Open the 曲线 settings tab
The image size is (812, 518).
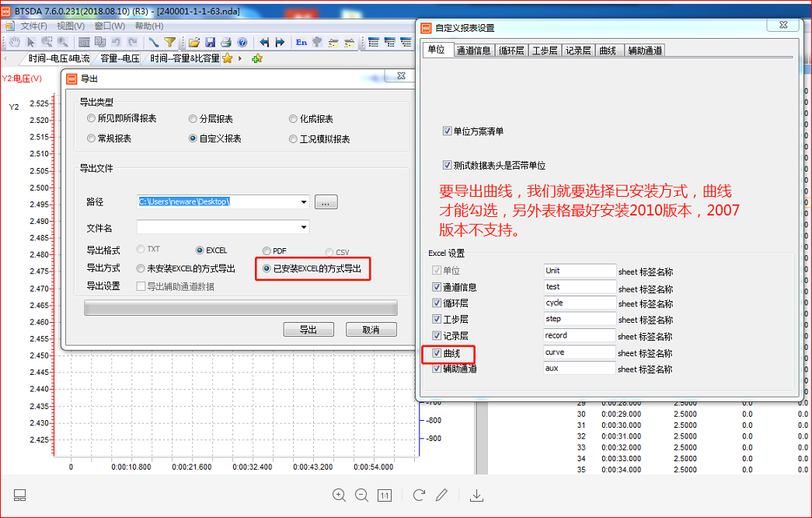click(x=608, y=51)
